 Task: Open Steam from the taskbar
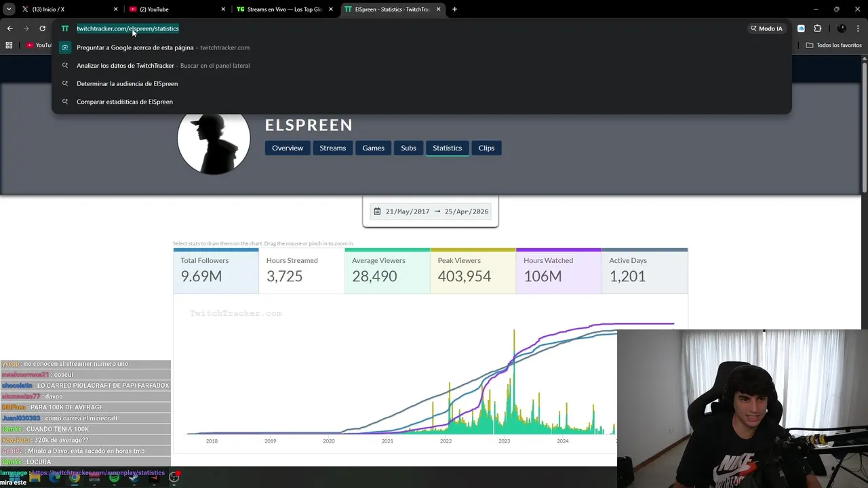tap(134, 477)
